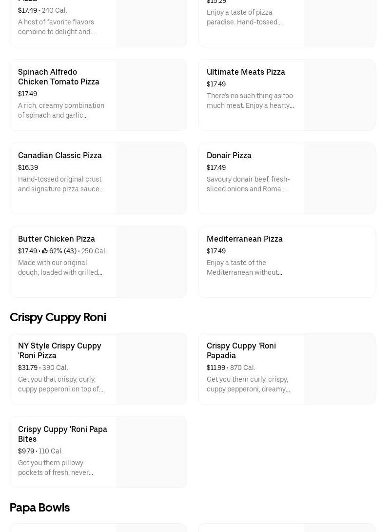Click the Mediterranean Pizza description text
This screenshot has height=532, width=392.
tap(244, 267)
